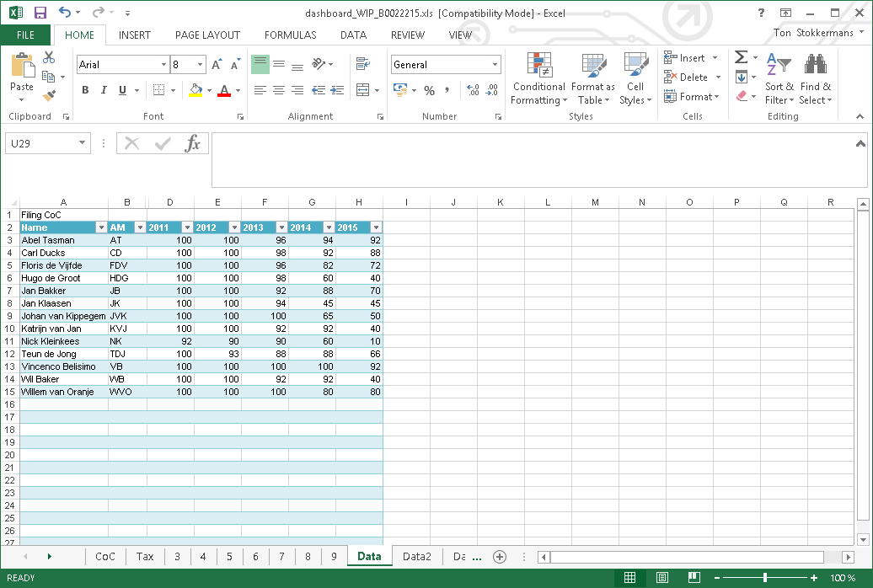This screenshot has height=588, width=873.
Task: Apply Percent Style format
Action: pos(429,90)
